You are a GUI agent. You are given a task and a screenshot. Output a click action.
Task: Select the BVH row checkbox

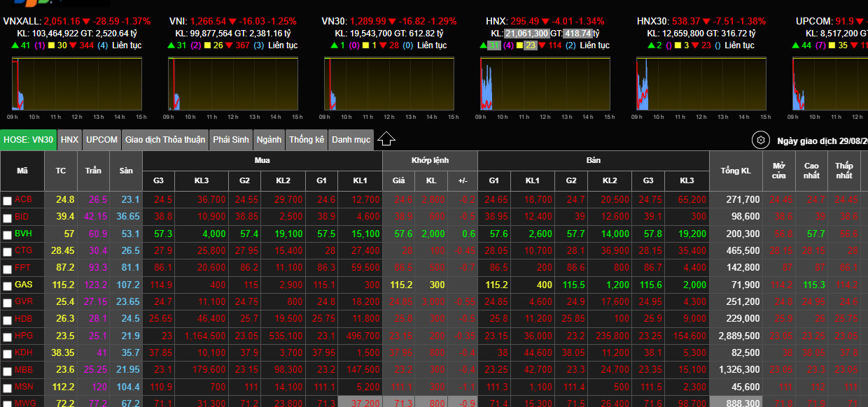tap(7, 234)
